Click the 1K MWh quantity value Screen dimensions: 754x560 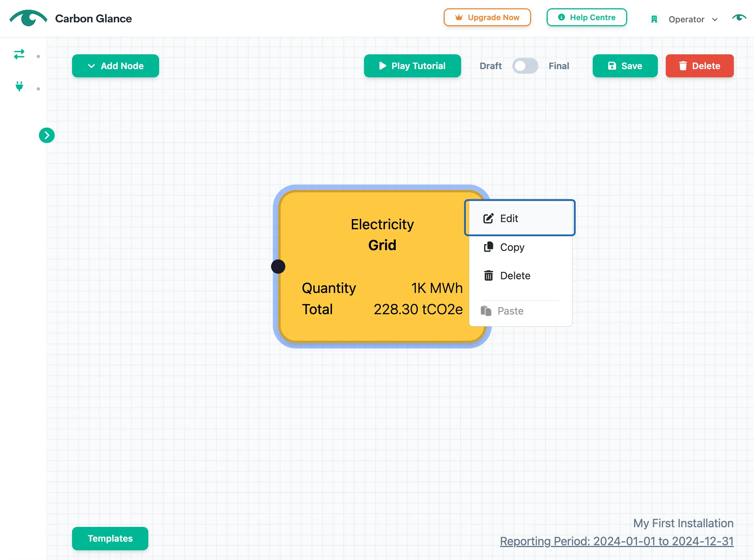[437, 288]
